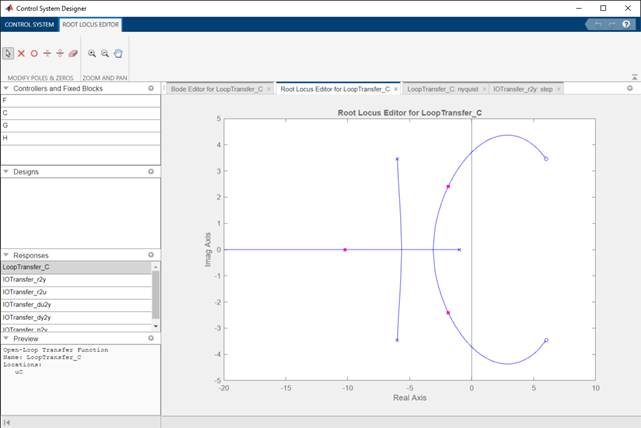Click the lower complex pole x marker

[397, 340]
